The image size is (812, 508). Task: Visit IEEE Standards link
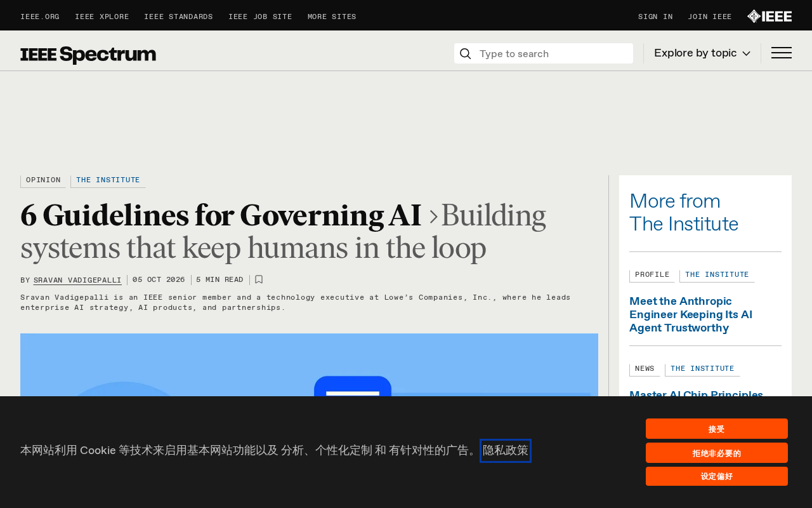(178, 17)
